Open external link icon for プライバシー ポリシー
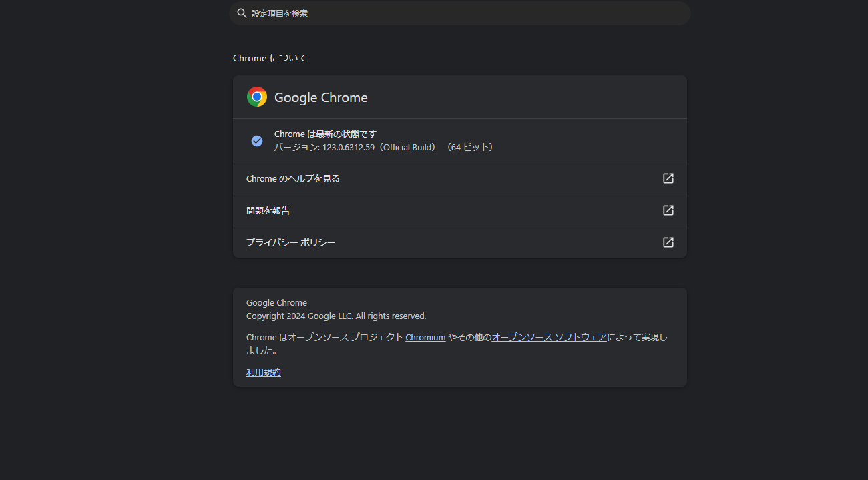 668,242
